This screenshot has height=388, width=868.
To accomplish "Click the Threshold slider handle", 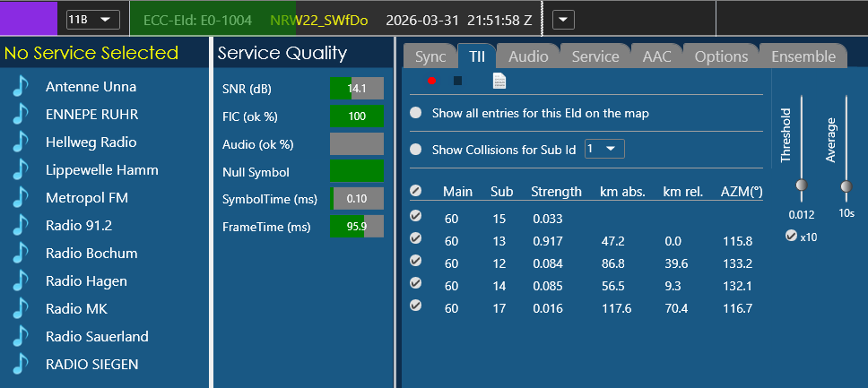I will point(801,185).
